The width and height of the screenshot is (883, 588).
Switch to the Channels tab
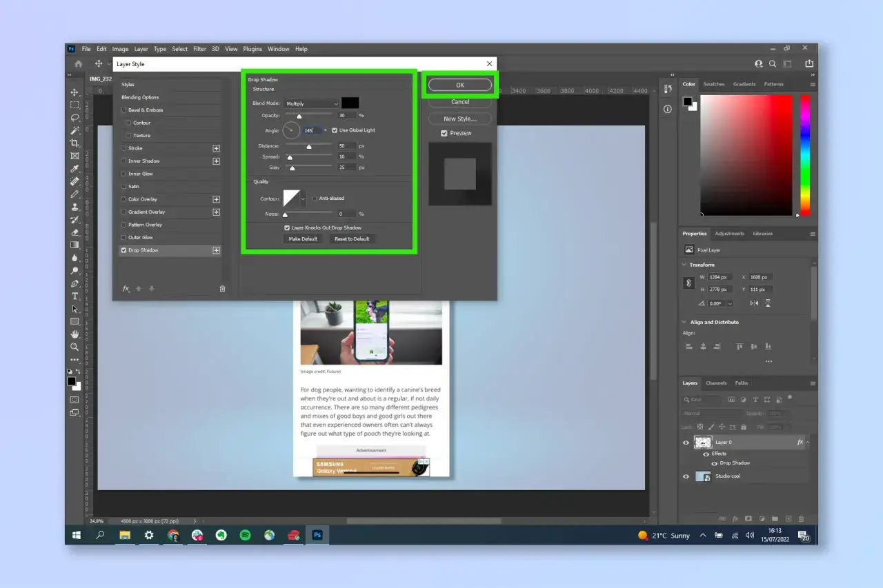pyautogui.click(x=716, y=383)
